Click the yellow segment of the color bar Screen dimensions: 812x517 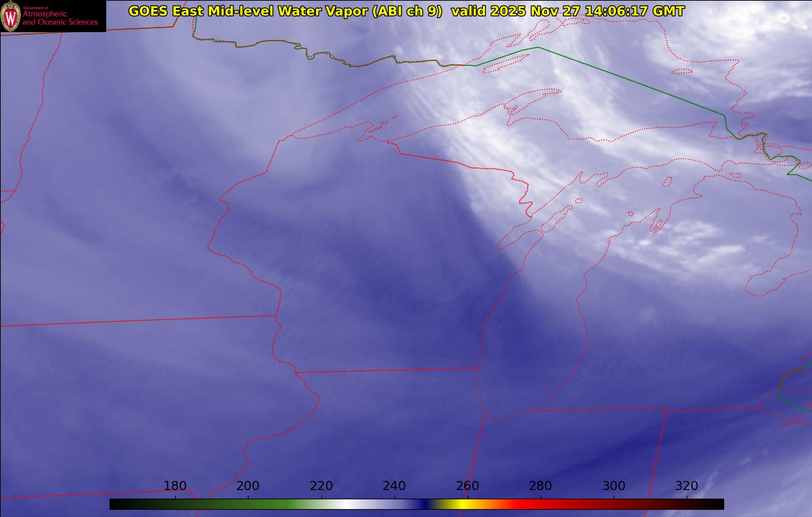point(463,504)
